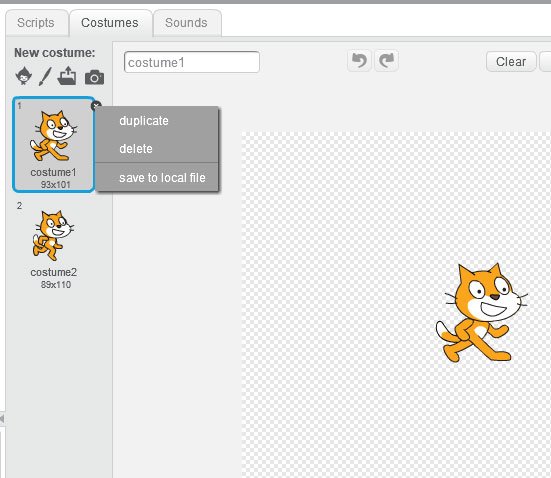The image size is (551, 478).
Task: Click the costume2 name label
Action: (54, 272)
